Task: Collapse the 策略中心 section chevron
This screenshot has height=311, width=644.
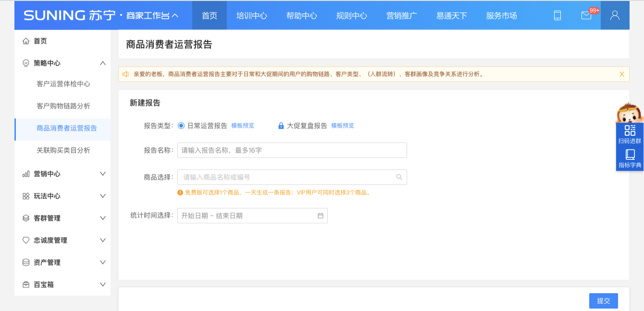Action: point(102,63)
